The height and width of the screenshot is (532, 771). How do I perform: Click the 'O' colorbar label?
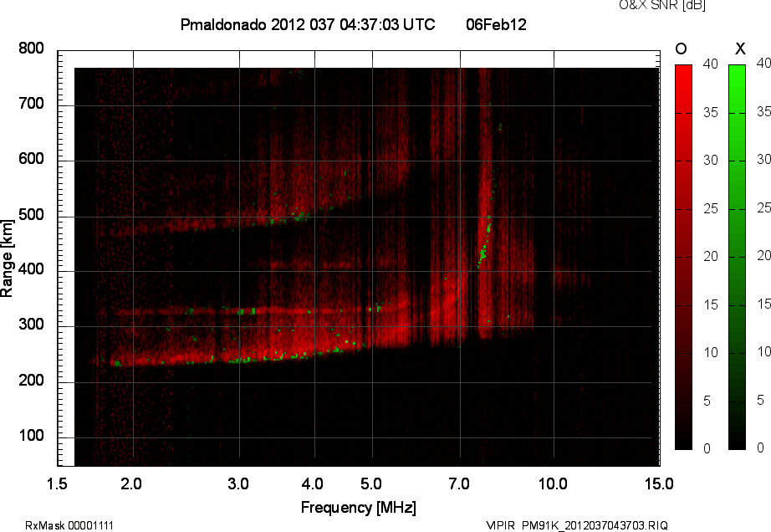click(681, 49)
